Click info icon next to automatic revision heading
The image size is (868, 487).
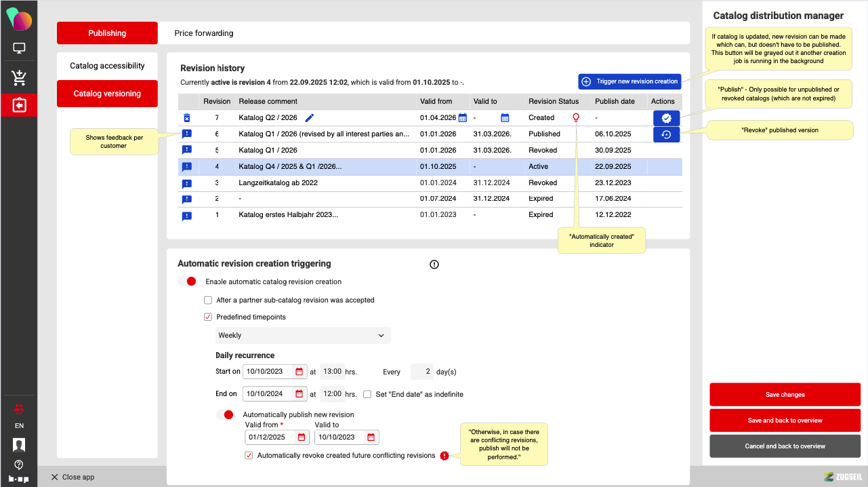click(434, 265)
